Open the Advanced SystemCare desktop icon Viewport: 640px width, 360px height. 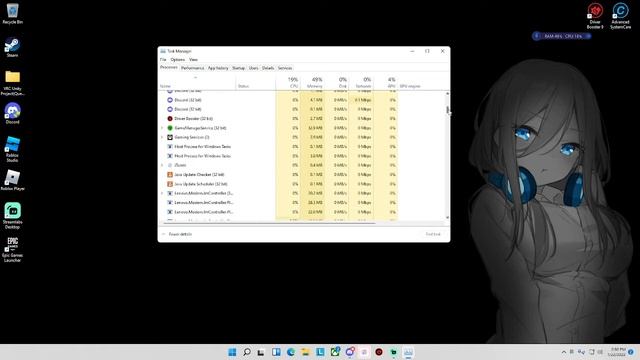point(620,16)
